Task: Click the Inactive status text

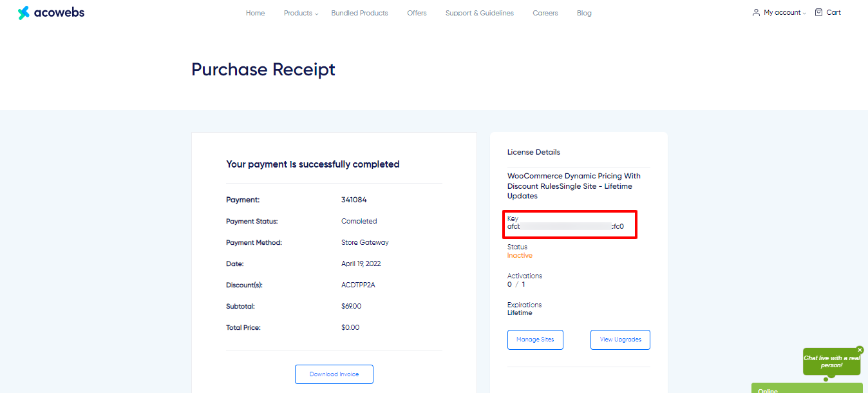Action: point(520,256)
